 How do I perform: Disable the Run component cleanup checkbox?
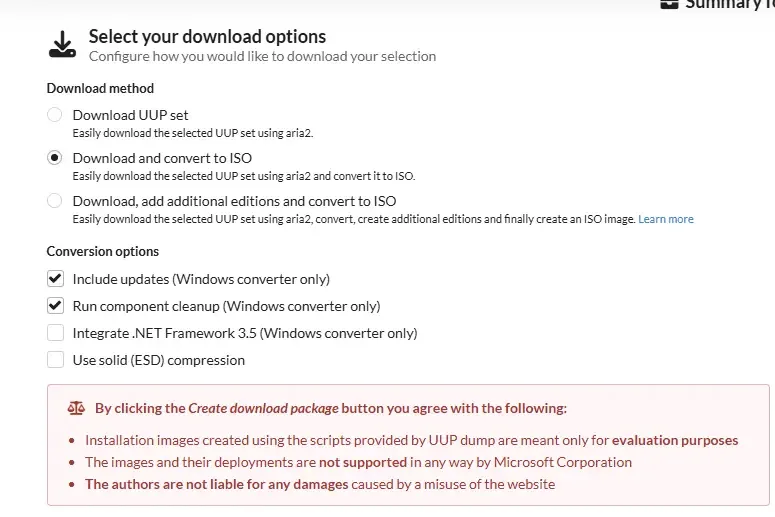(x=55, y=306)
